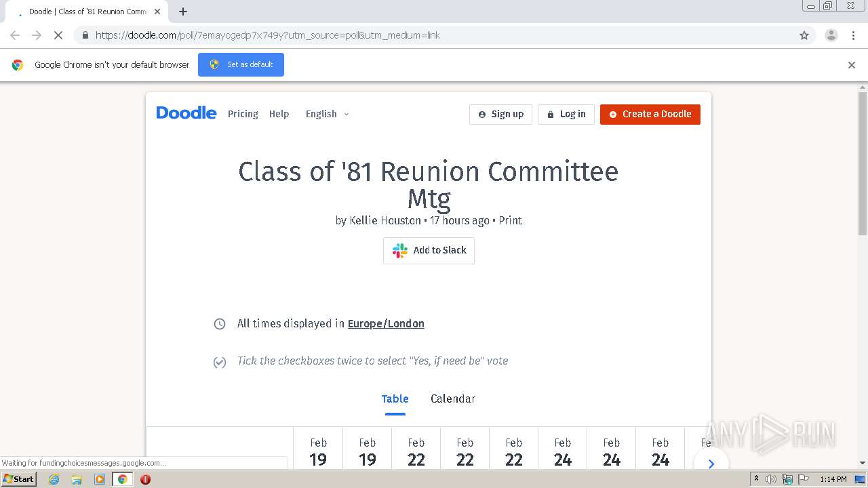Stop loading the page
The image size is (868, 488).
(58, 35)
